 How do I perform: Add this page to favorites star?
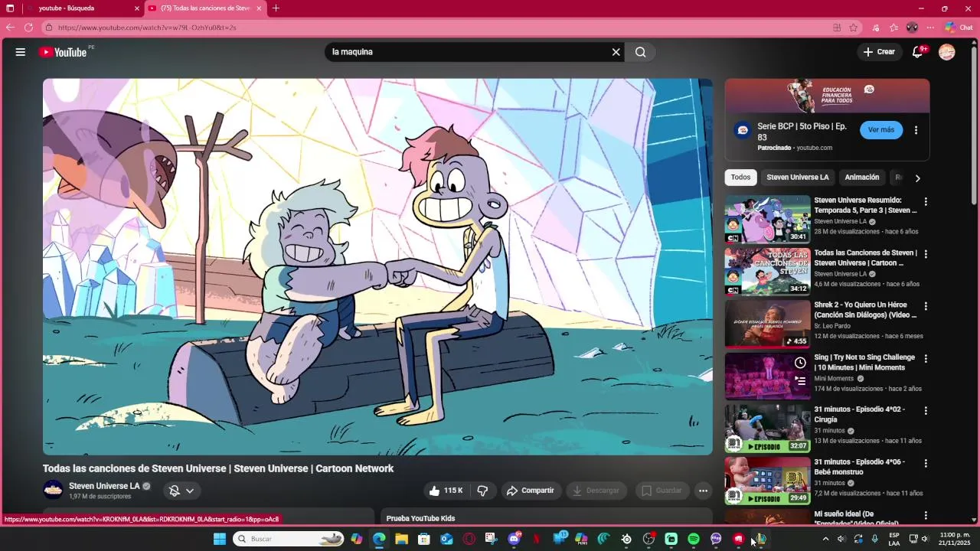point(854,28)
